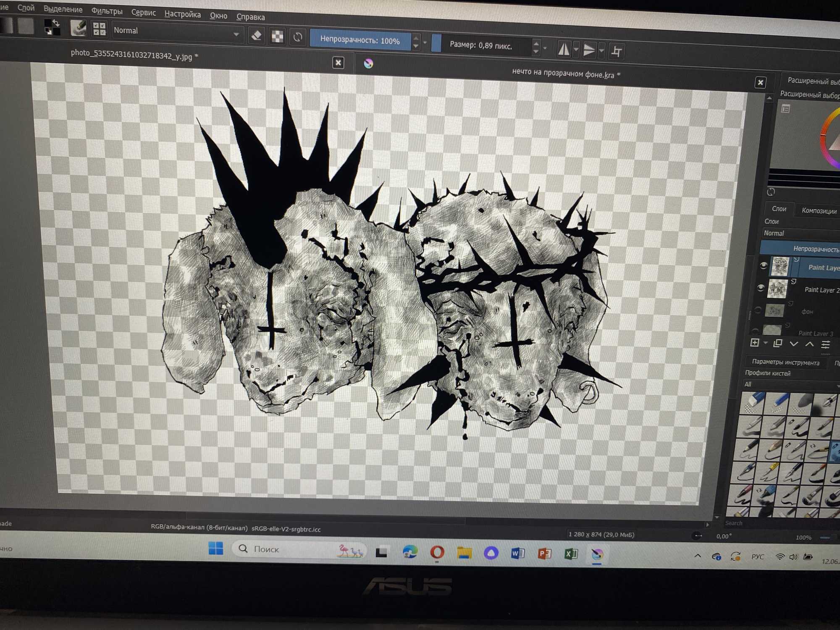The image size is (840, 630).
Task: Hide Paint Layer 2
Action: tap(760, 287)
